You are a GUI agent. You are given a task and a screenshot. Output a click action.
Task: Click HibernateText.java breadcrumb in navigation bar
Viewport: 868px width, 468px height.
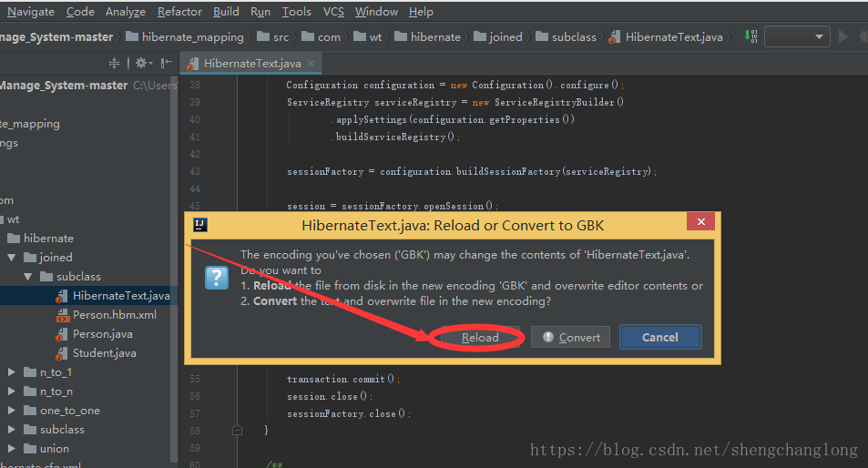click(x=666, y=37)
